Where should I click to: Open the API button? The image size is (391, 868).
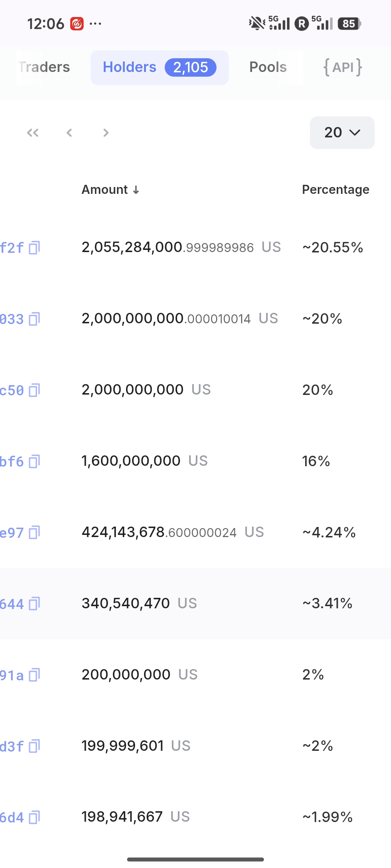tap(342, 67)
